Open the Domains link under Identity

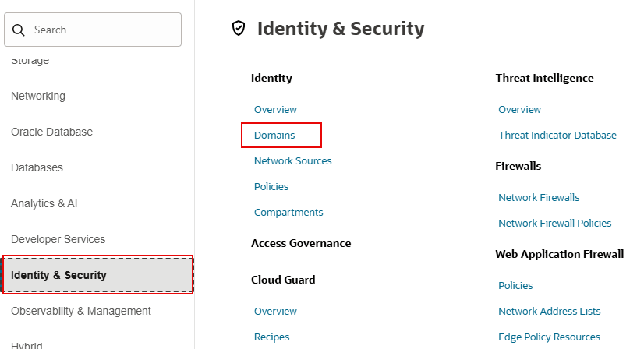[x=274, y=135]
